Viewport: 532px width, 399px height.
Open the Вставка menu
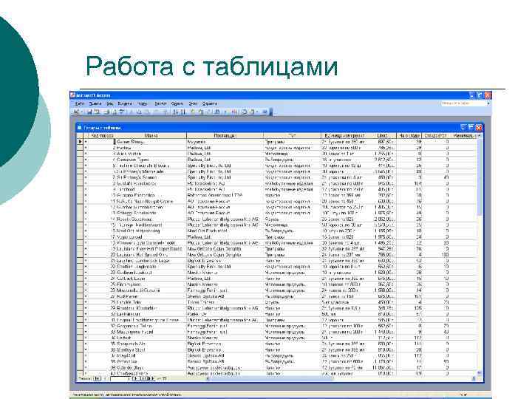[125, 103]
